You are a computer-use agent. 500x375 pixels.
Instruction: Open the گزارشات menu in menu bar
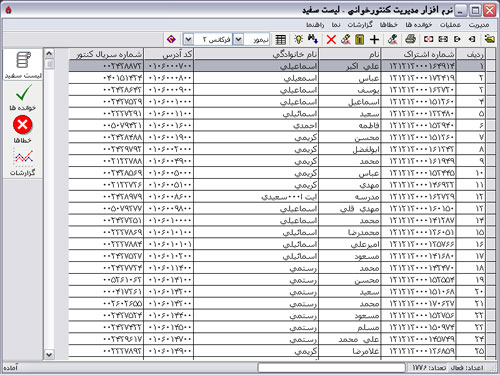(360, 25)
